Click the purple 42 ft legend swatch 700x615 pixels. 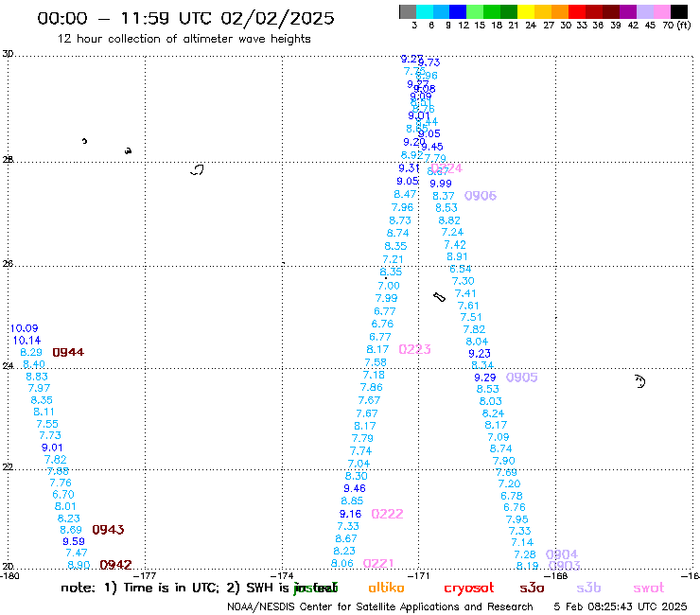(628, 11)
